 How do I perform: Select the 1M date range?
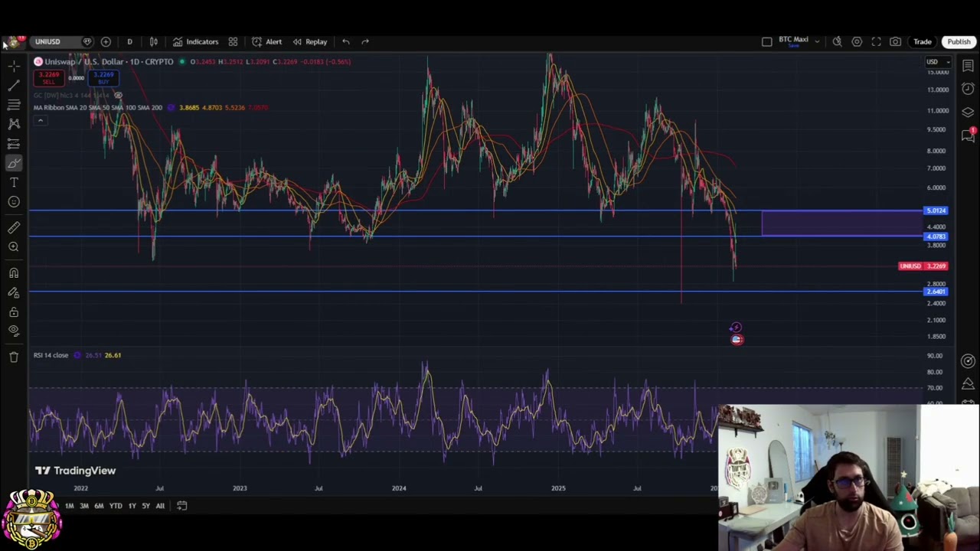[69, 506]
